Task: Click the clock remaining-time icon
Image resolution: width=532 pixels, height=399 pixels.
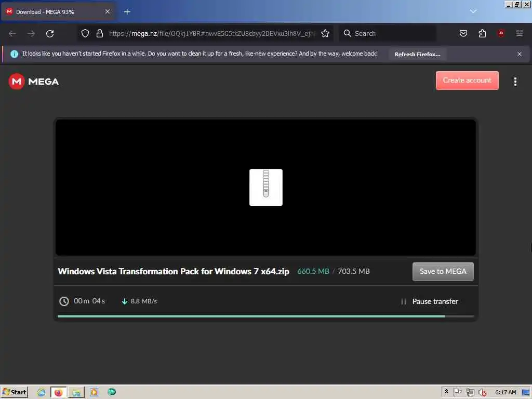Action: (x=64, y=301)
